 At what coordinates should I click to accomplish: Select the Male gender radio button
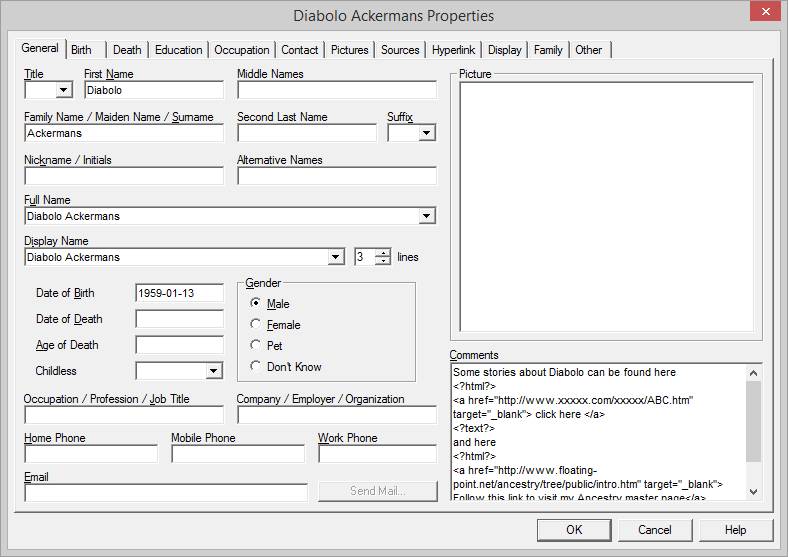tap(256, 304)
